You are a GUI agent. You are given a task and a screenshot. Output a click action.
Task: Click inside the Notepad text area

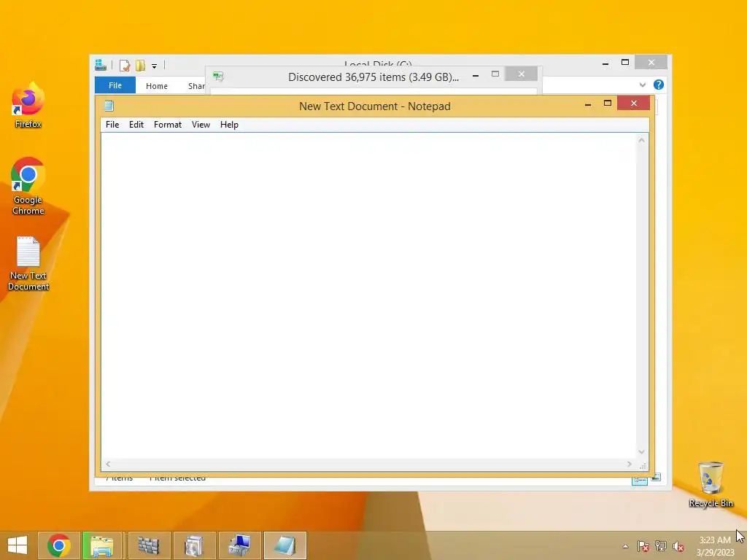[368, 295]
